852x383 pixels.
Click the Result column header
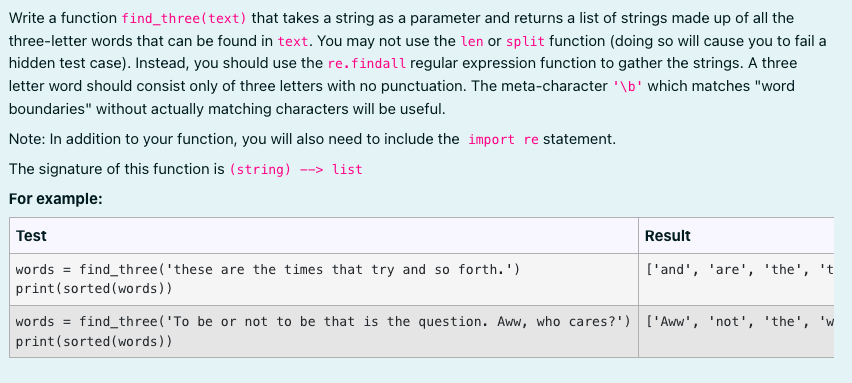pos(667,236)
